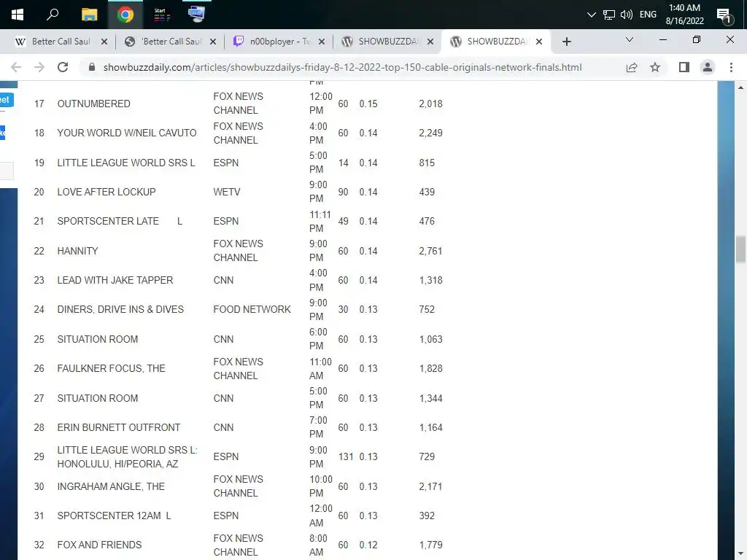
Task: Select HONOLULU, HI/PEORIA, AZ line
Action: [117, 464]
